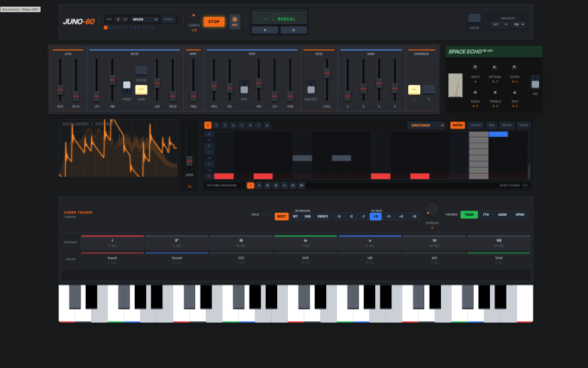
Task: Adjust the DCO NOISE slider
Action: [x=173, y=96]
